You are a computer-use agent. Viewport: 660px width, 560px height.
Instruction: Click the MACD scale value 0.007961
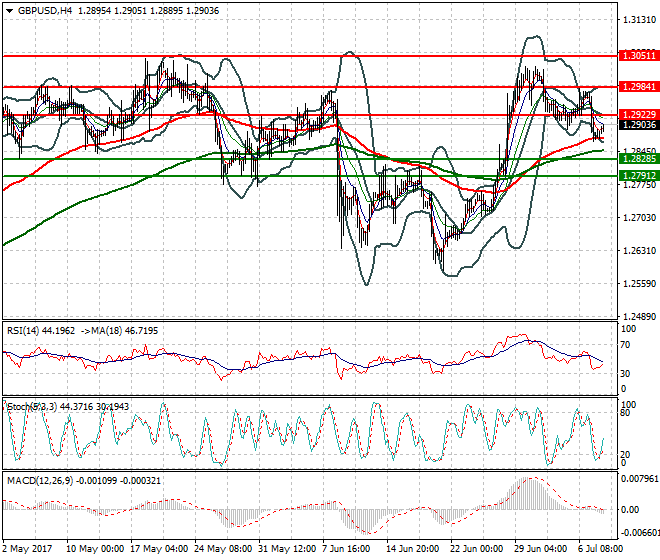[640, 479]
